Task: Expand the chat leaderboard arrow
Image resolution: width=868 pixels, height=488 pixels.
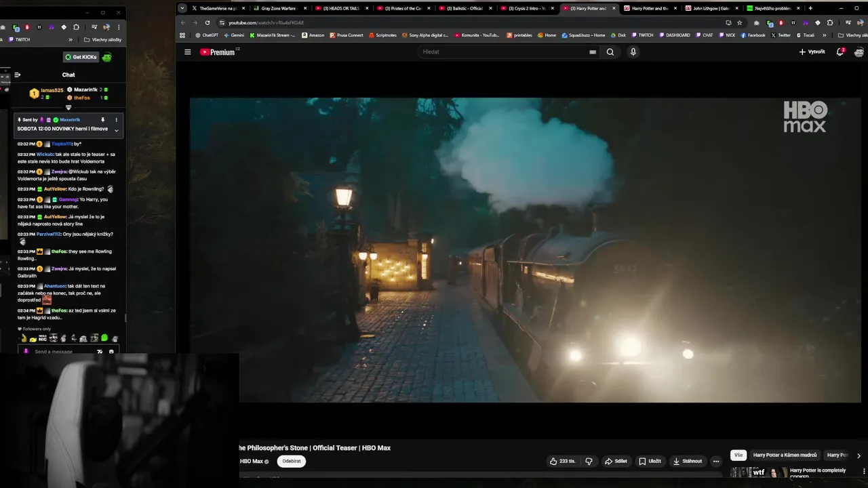Action: [x=68, y=107]
